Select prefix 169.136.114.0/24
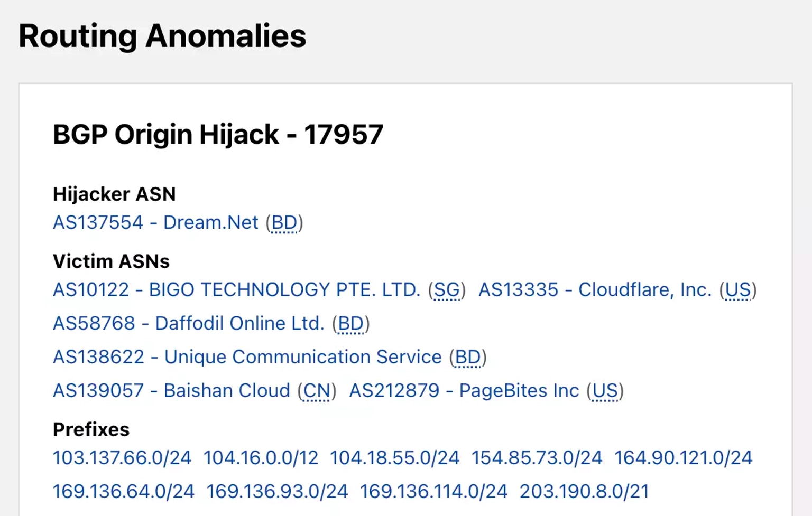This screenshot has width=812, height=516. click(433, 491)
